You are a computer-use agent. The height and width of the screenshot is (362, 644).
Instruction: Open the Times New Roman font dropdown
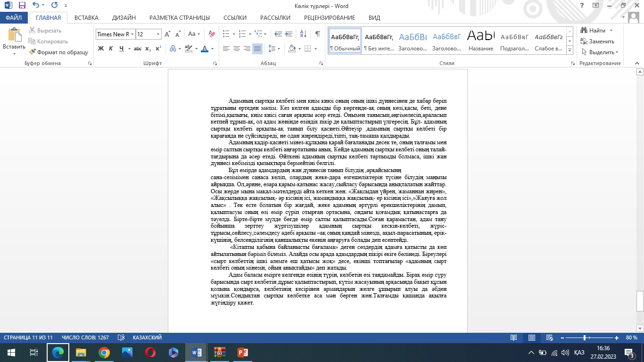[x=132, y=34]
